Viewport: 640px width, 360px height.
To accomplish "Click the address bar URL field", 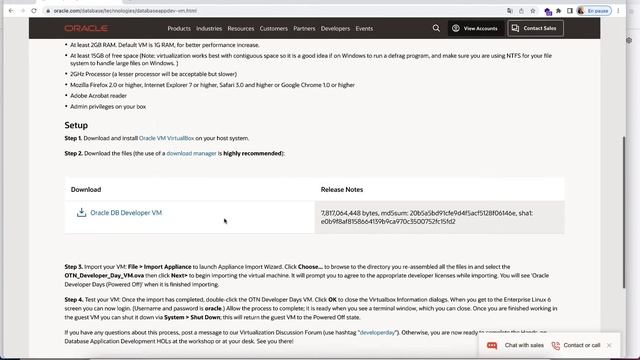I will click(x=273, y=11).
